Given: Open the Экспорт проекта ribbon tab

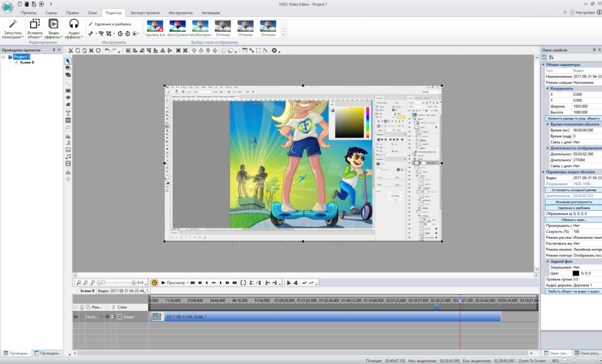Looking at the screenshot, I should click(x=144, y=12).
